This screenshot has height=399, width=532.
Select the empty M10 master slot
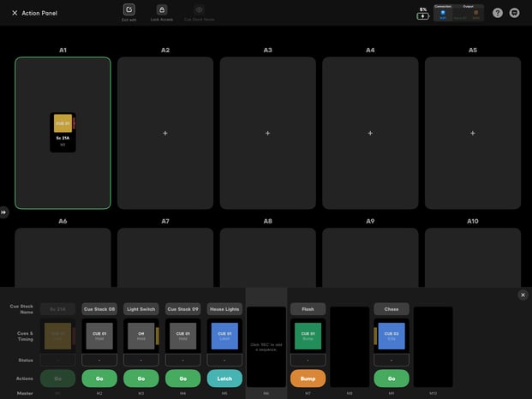[x=433, y=347]
